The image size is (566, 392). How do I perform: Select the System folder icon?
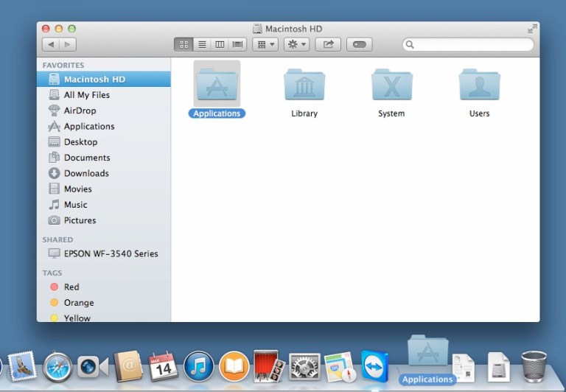pos(391,86)
